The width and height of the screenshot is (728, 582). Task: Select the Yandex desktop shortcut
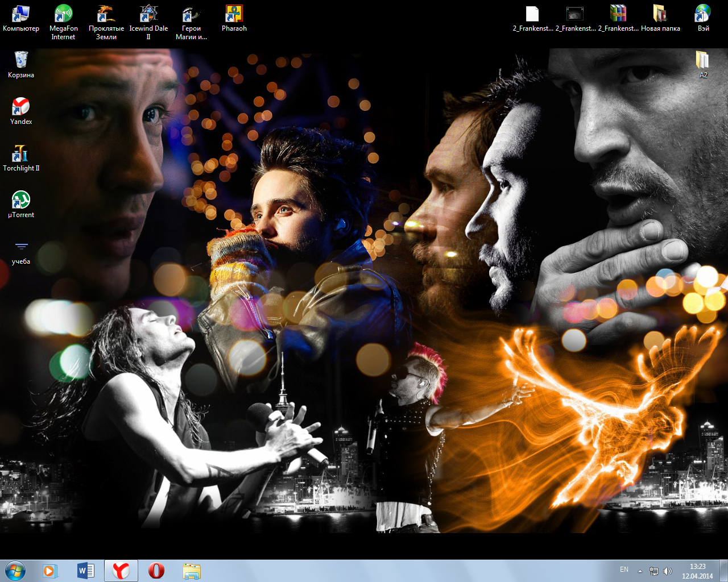(x=21, y=111)
